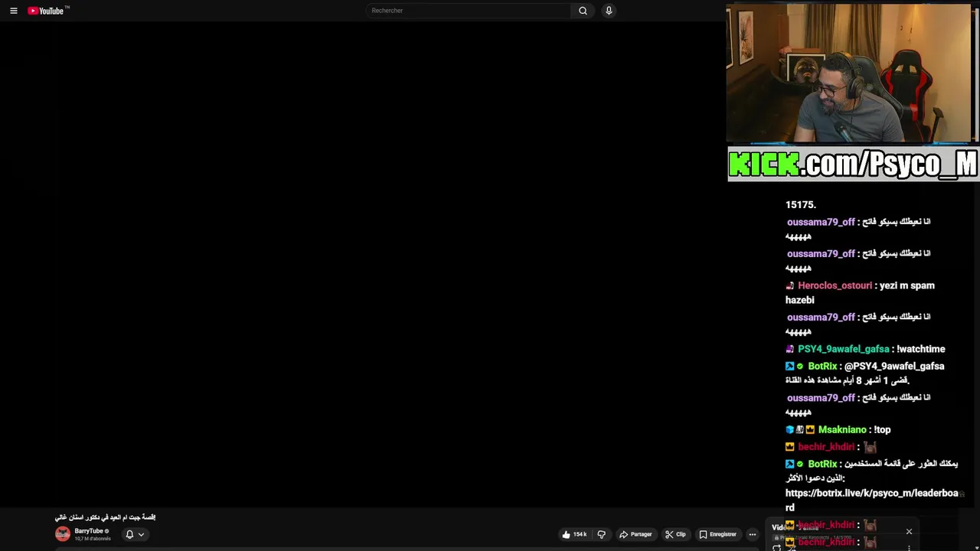Click the Clip scissors button
The width and height of the screenshot is (980, 551).
point(675,534)
